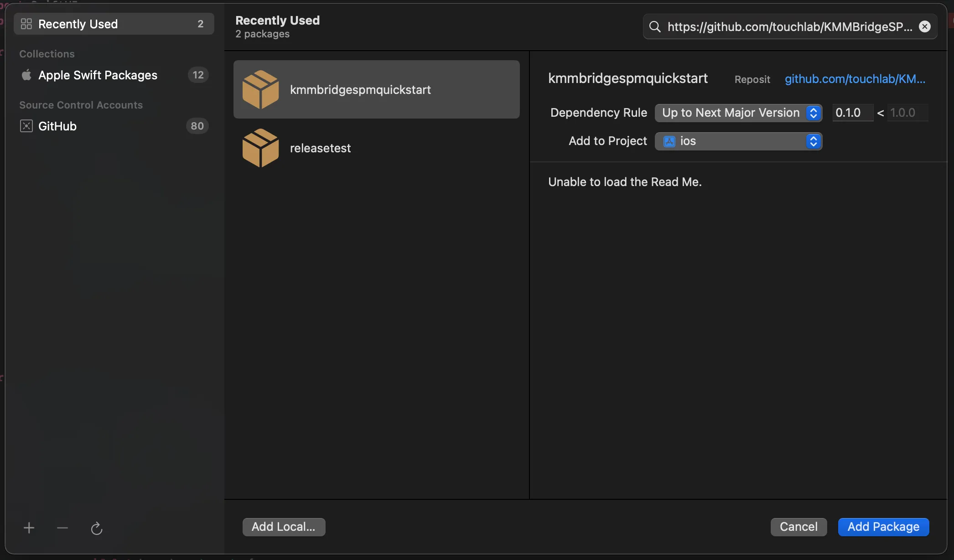
Task: Open github.com/touchlab repository link
Action: (x=855, y=79)
